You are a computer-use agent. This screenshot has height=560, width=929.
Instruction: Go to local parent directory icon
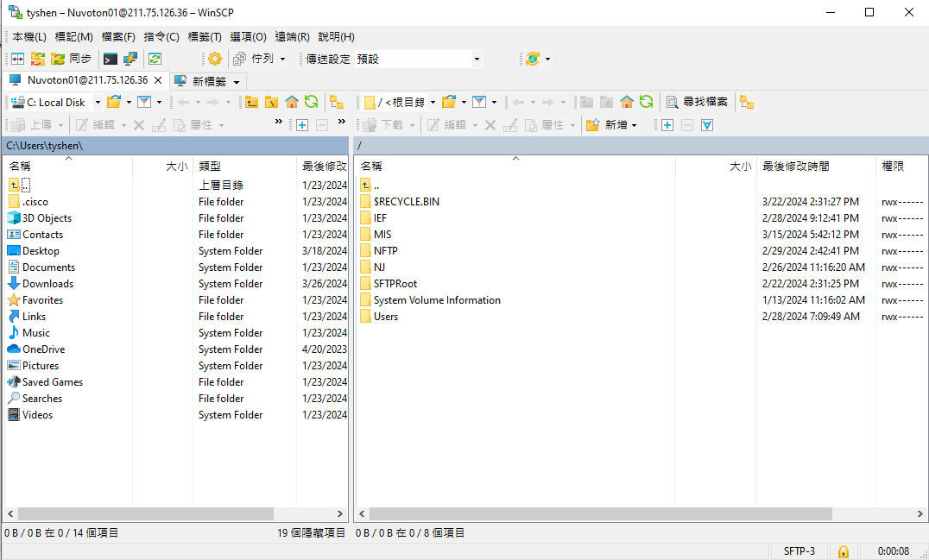point(251,102)
